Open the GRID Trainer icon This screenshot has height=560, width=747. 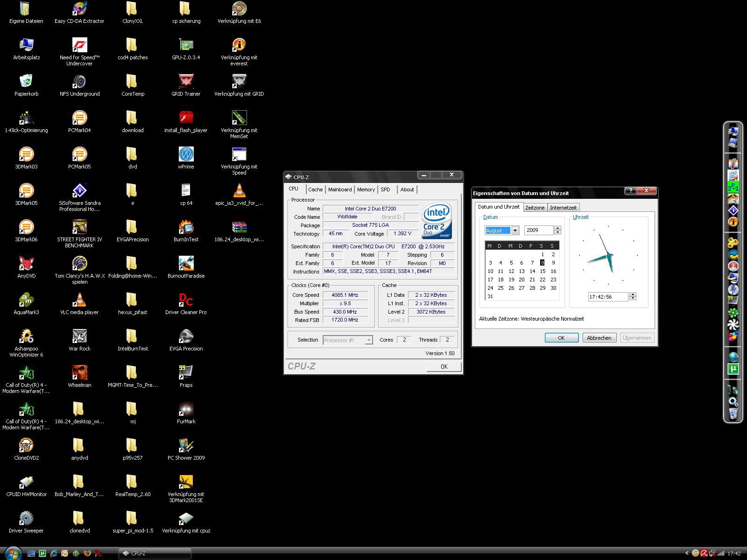(x=186, y=85)
